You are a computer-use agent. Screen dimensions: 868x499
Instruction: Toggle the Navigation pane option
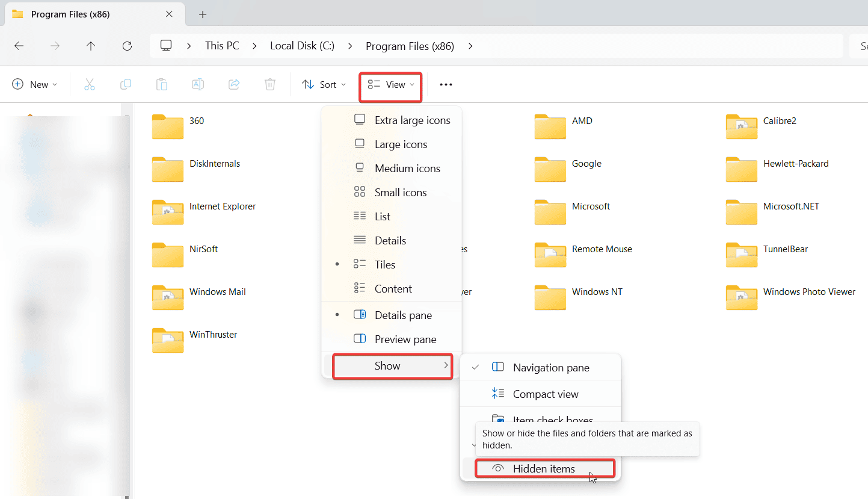click(540, 368)
